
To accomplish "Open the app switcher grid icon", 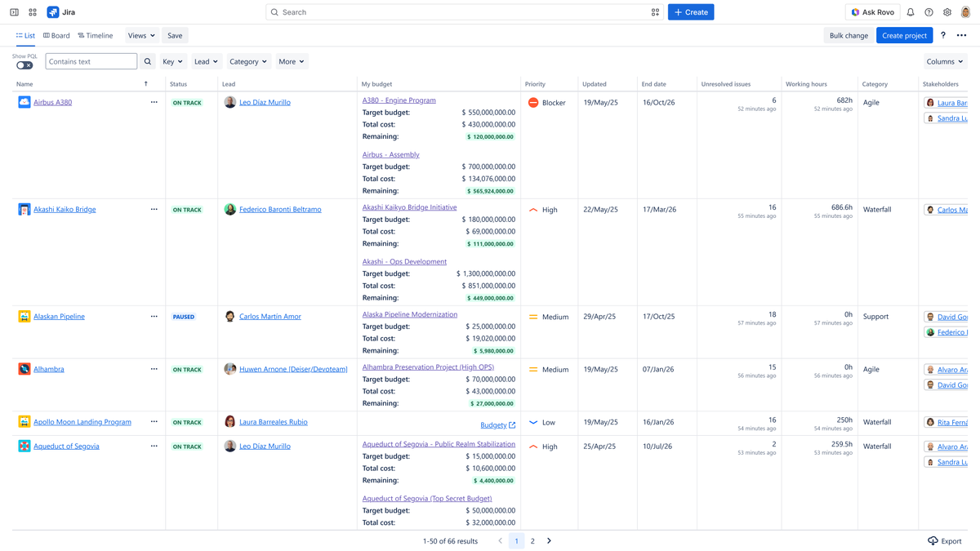I will 33,12.
